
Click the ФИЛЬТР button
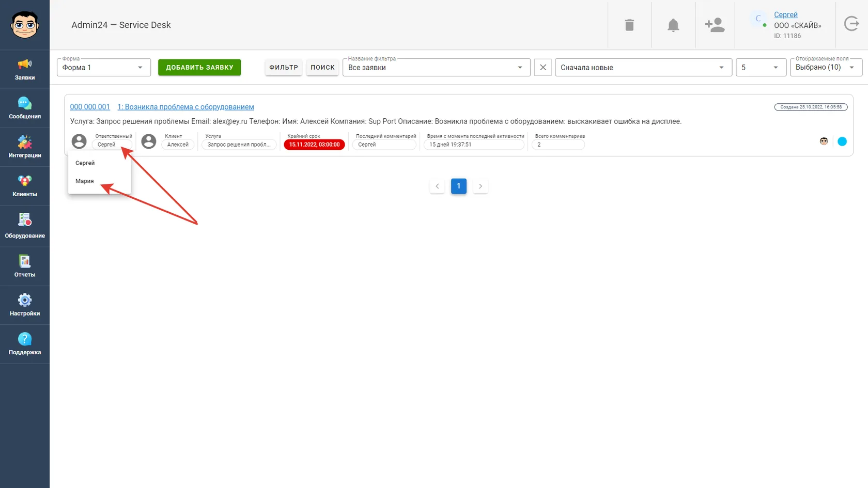tap(284, 67)
